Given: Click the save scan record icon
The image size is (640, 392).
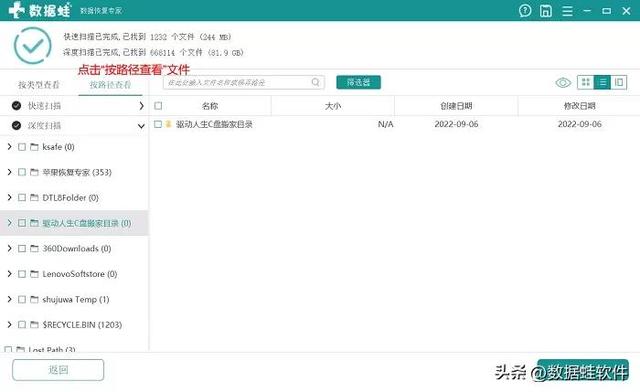Looking at the screenshot, I should (x=546, y=11).
